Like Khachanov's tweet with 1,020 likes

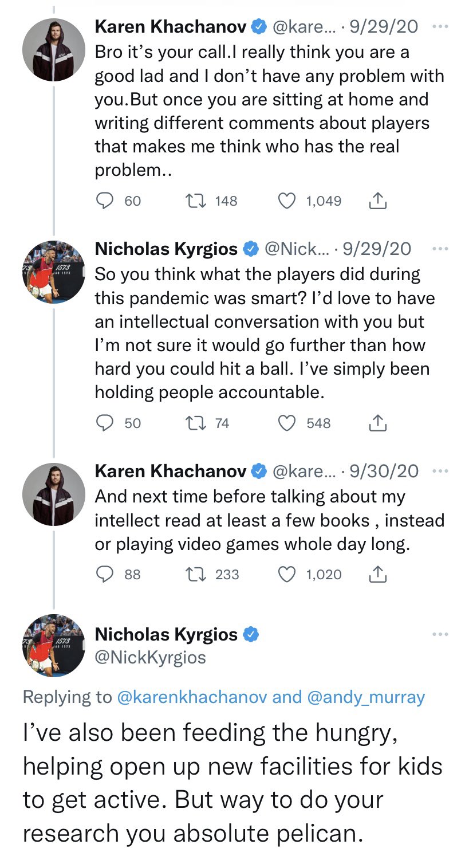(287, 574)
